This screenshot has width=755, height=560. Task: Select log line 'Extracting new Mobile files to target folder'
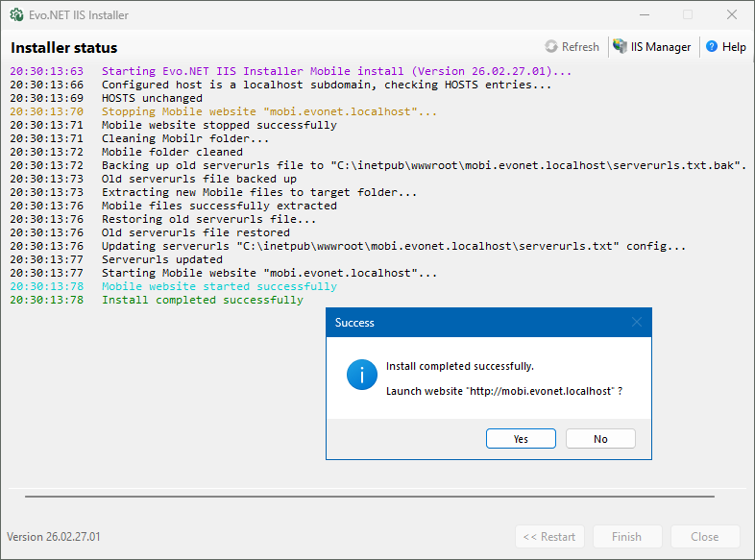coord(259,193)
